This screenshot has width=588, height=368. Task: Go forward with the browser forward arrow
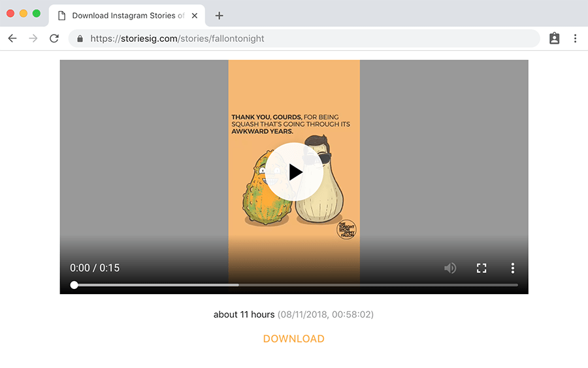pos(33,39)
